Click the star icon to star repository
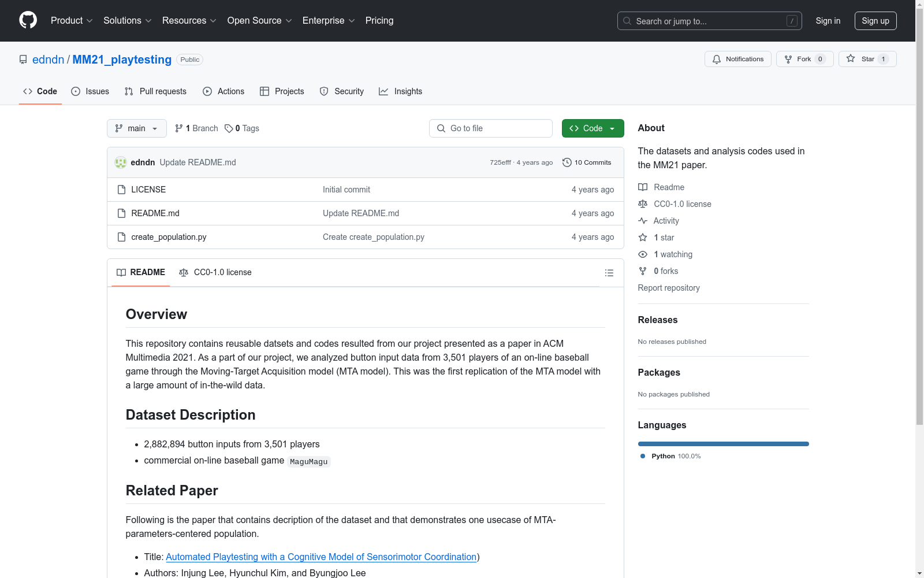This screenshot has width=924, height=578. (851, 58)
